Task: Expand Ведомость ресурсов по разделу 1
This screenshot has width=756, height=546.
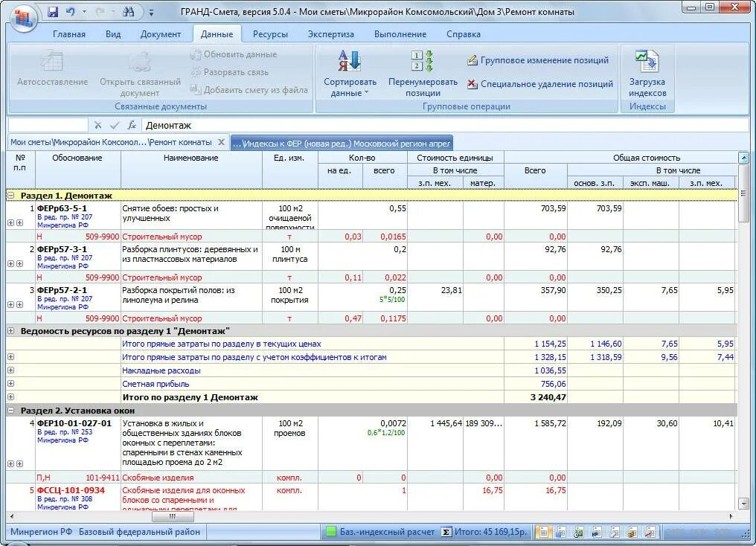Action: (x=10, y=331)
